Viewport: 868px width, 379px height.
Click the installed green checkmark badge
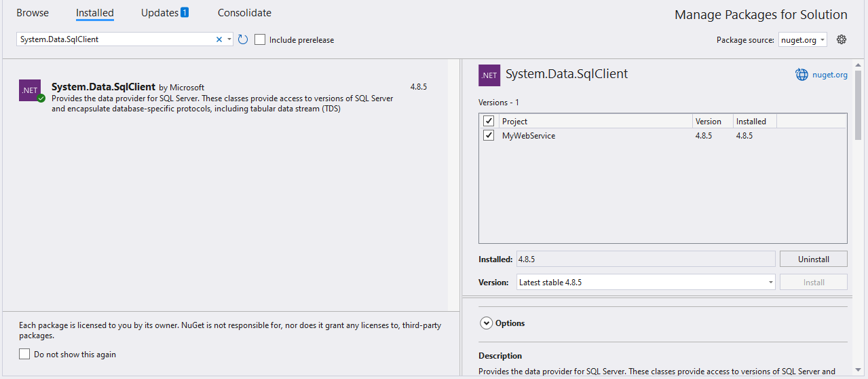click(41, 98)
